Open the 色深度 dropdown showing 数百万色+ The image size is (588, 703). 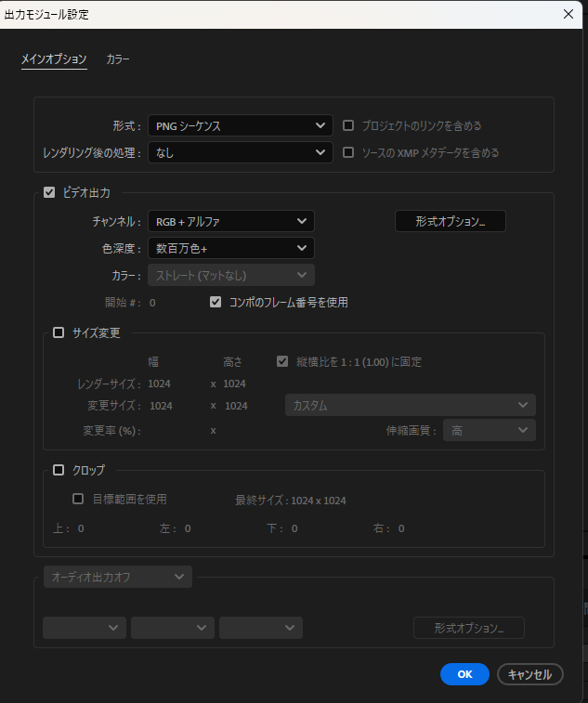pos(230,248)
